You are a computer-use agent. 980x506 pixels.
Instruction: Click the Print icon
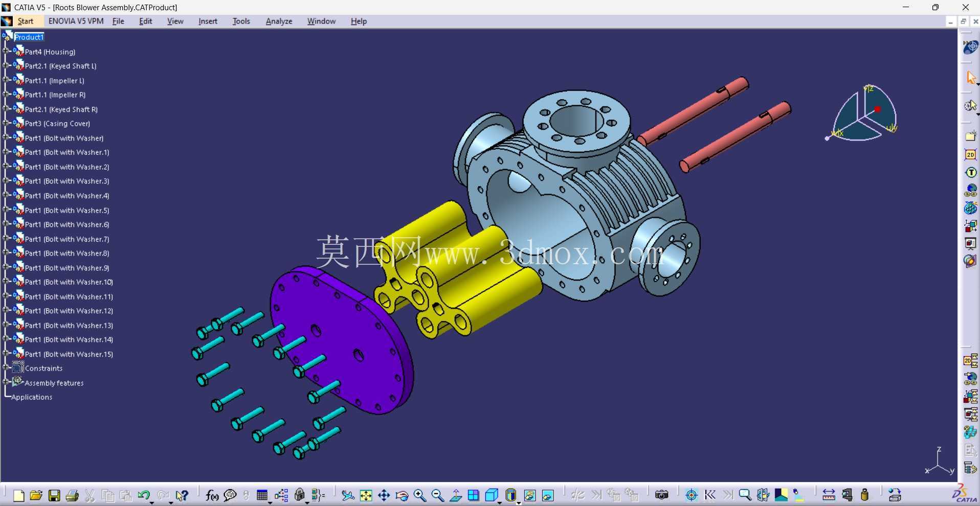72,495
